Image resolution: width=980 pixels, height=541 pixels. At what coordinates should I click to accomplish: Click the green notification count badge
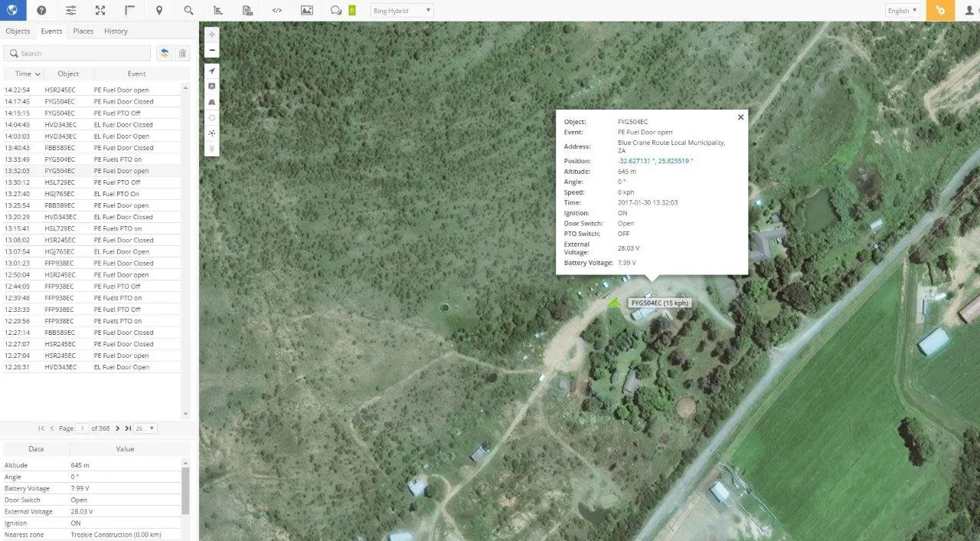tap(351, 11)
